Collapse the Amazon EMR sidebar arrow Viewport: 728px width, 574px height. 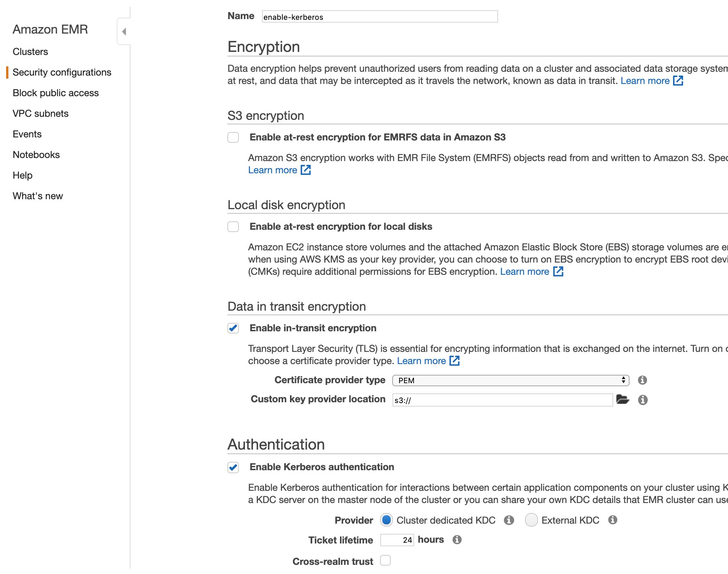pos(124,32)
